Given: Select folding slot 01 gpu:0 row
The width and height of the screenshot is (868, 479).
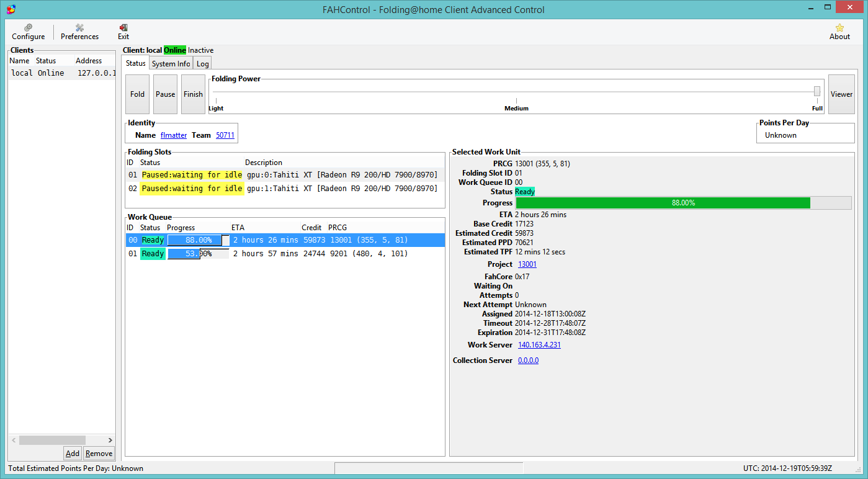Looking at the screenshot, I should [x=285, y=175].
